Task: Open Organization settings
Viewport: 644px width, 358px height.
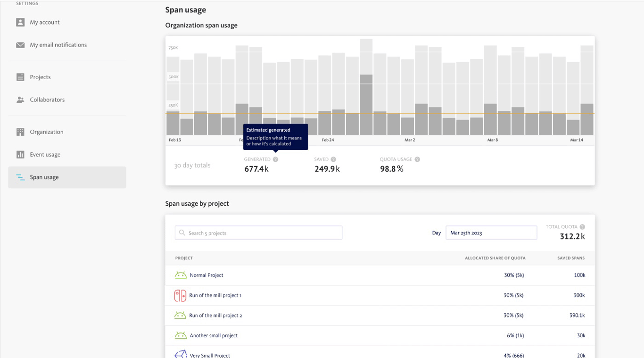Action: (x=46, y=132)
